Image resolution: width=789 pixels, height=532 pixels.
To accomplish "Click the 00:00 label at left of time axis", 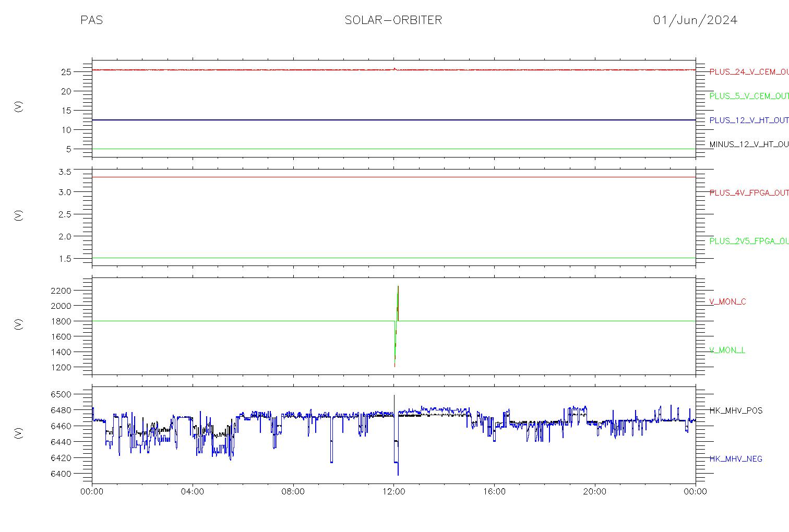I will pos(92,492).
